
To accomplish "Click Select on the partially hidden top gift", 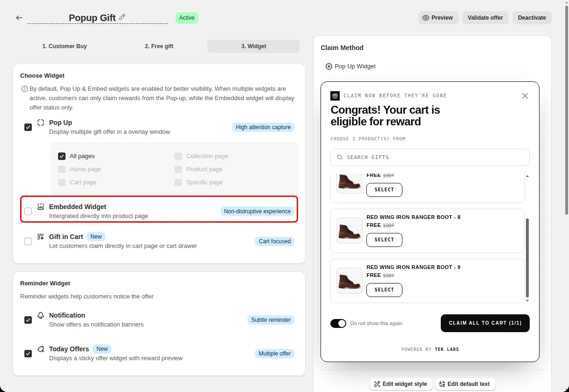I will point(384,189).
